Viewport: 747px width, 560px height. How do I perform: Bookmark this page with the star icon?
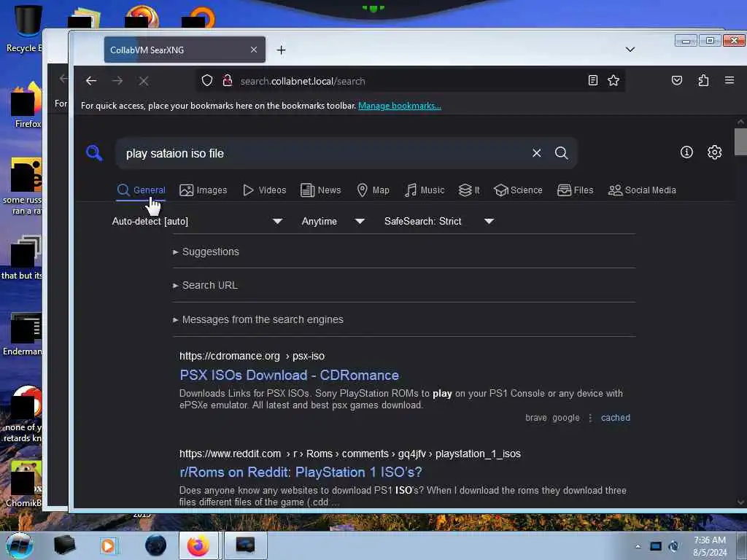pyautogui.click(x=614, y=80)
